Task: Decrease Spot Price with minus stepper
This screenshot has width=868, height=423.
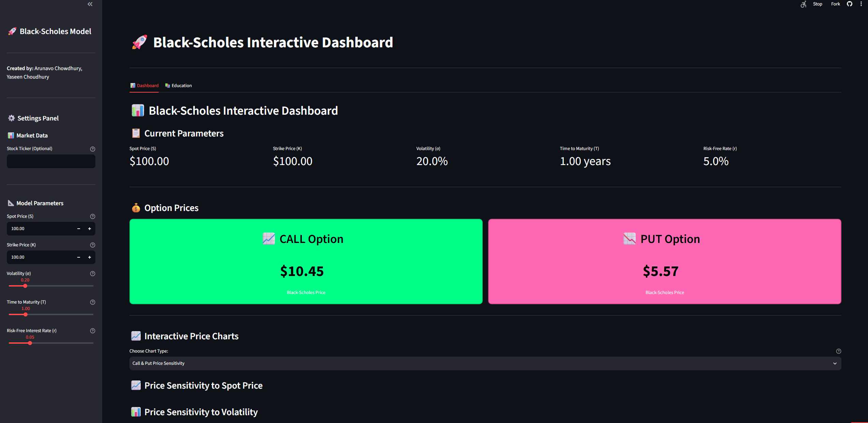Action: tap(79, 229)
